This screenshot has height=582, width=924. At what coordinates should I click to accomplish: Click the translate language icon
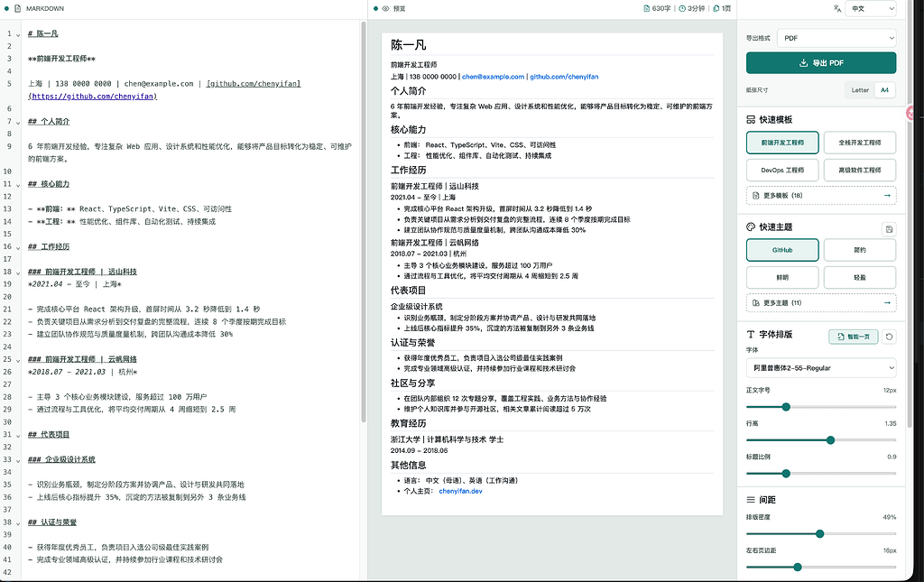tap(837, 9)
